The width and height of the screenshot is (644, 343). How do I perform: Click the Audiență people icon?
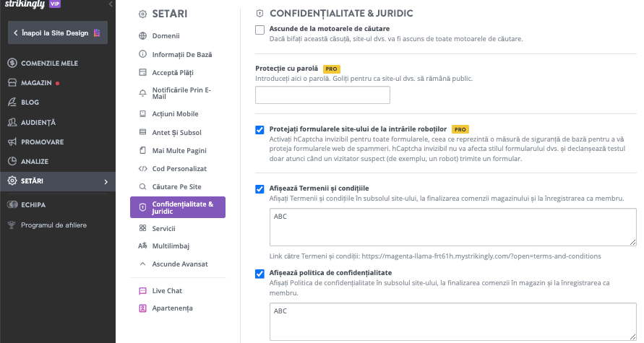12,122
